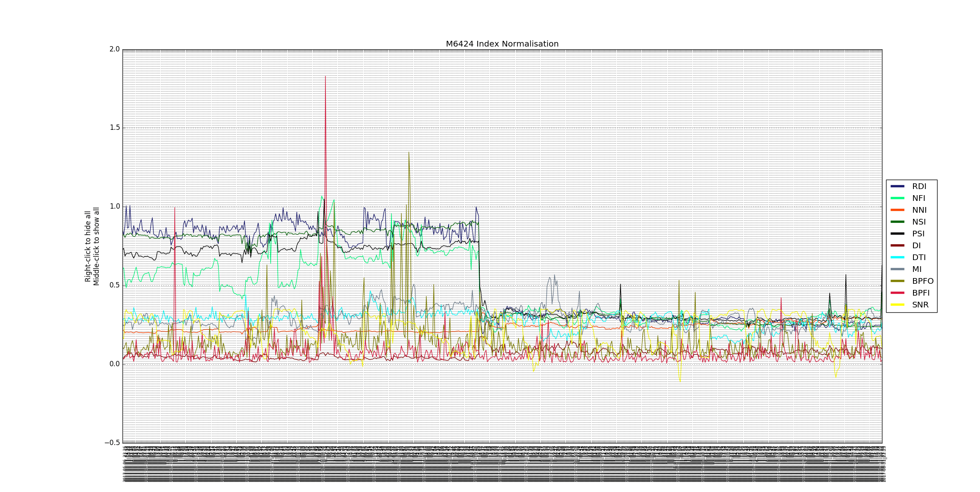Click the olive BPFO legend line
This screenshot has width=980, height=492.
click(x=897, y=281)
